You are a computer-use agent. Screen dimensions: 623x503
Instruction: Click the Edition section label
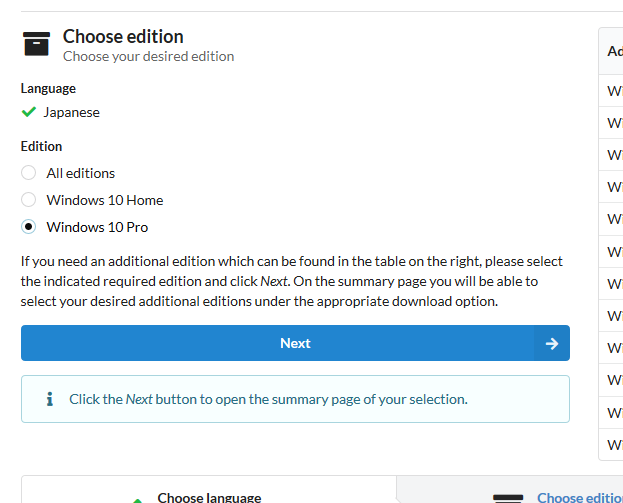[x=41, y=146]
